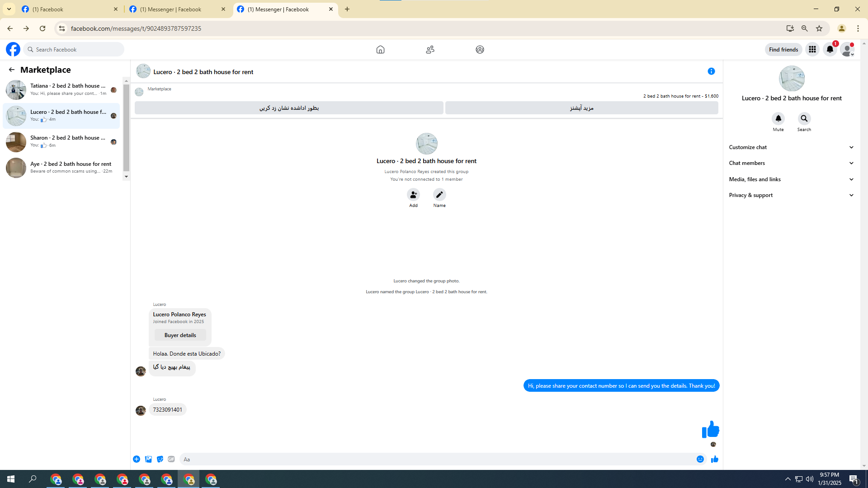Select Lucero's conversation in the chat list
Image resolution: width=868 pixels, height=488 pixels.
[62, 116]
